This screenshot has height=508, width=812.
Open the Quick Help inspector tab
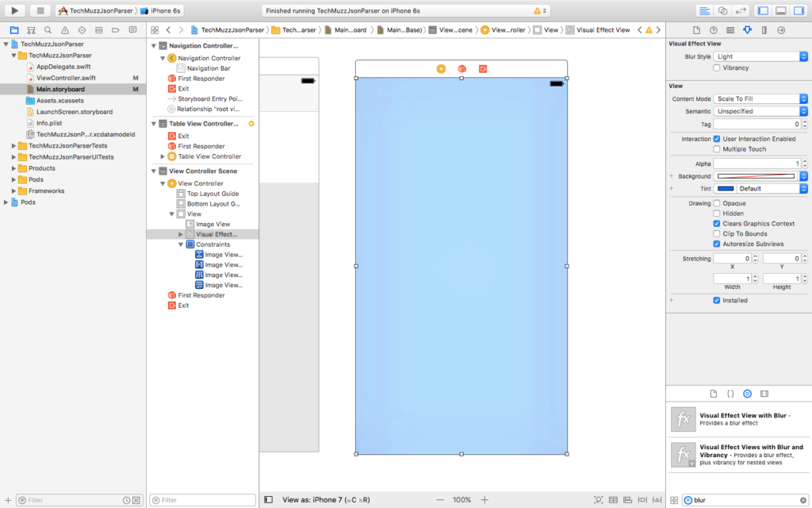[x=714, y=30]
